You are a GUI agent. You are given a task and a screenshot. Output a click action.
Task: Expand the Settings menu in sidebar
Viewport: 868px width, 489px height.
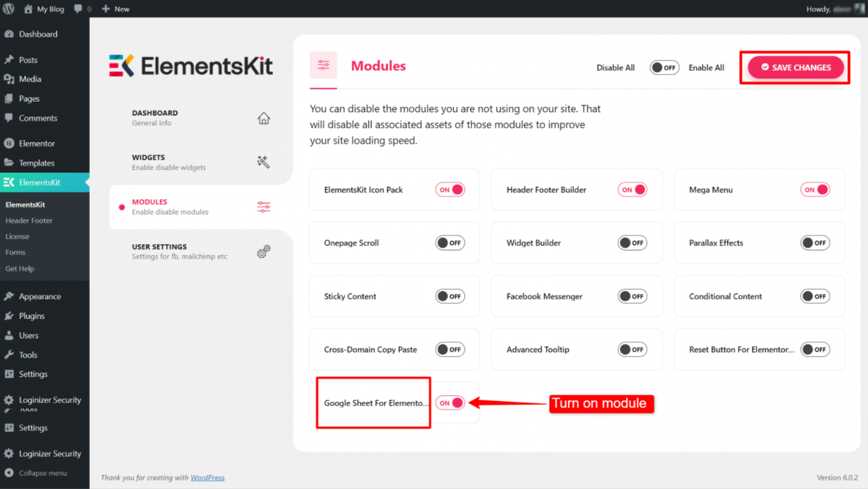[x=32, y=374]
